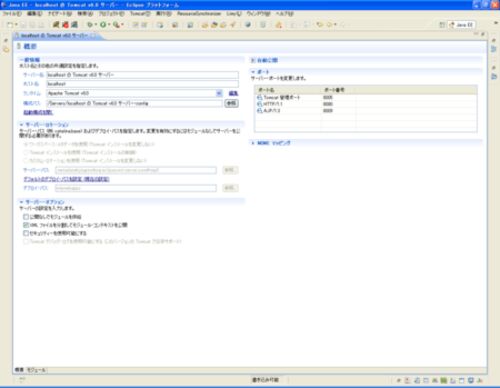Open dropdown arrow beside External Tools icon
Image resolution: width=500 pixels, height=388 pixels.
[x=122, y=25]
